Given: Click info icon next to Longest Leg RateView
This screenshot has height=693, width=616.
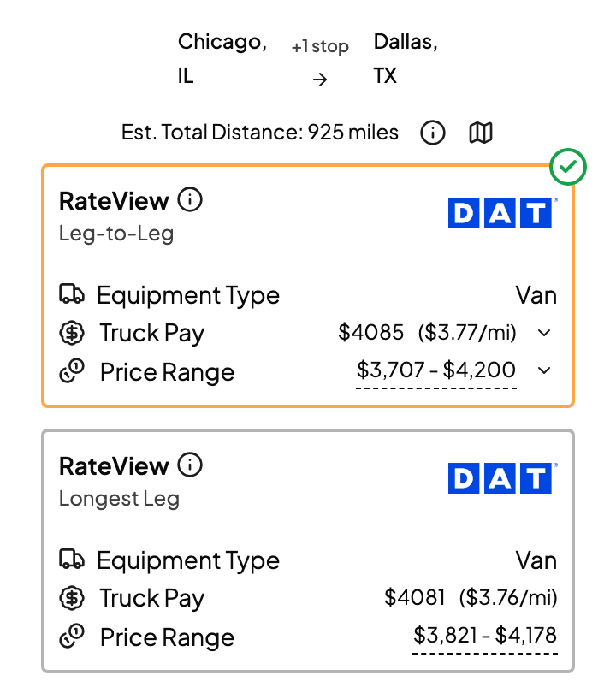Looking at the screenshot, I should 190,465.
